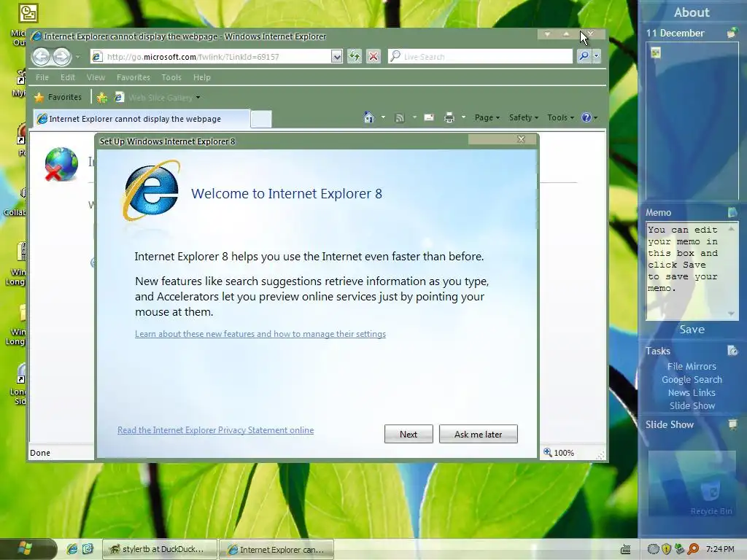Click the Home icon in command bar

(x=368, y=117)
